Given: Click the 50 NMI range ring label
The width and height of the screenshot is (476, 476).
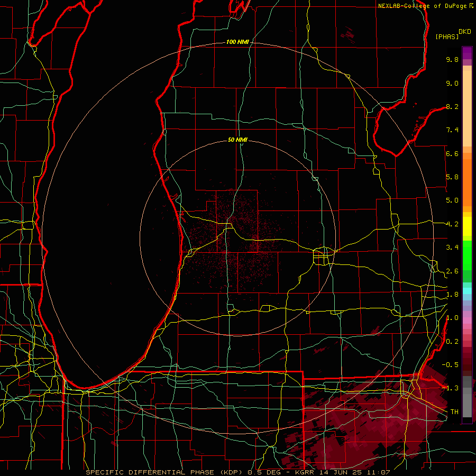Looking at the screenshot, I should point(237,140).
